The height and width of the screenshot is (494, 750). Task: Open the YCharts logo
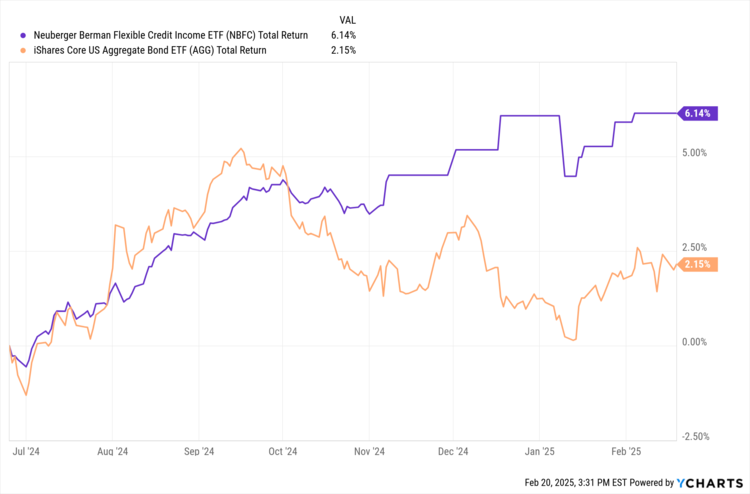tap(714, 482)
